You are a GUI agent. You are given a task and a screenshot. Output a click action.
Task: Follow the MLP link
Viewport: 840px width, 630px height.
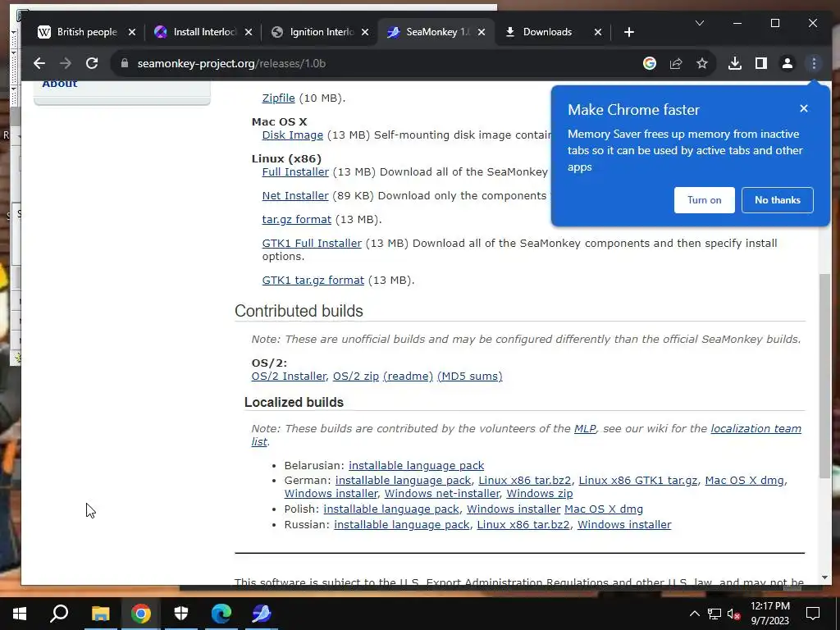pos(585,428)
